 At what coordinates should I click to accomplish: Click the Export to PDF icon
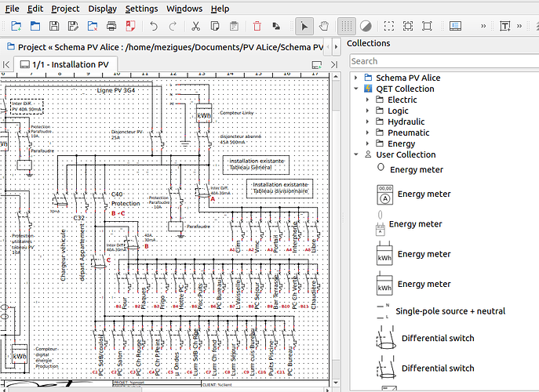[130, 26]
